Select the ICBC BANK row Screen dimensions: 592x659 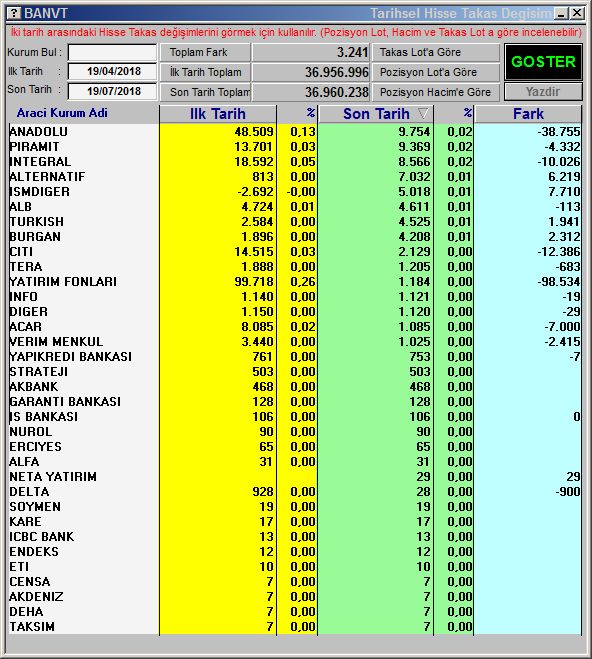click(x=295, y=537)
